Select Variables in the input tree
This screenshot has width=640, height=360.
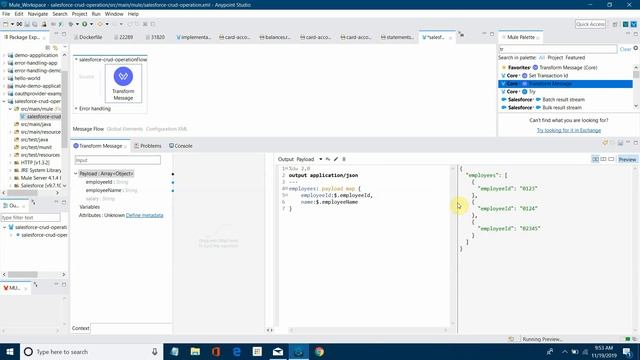[89, 207]
